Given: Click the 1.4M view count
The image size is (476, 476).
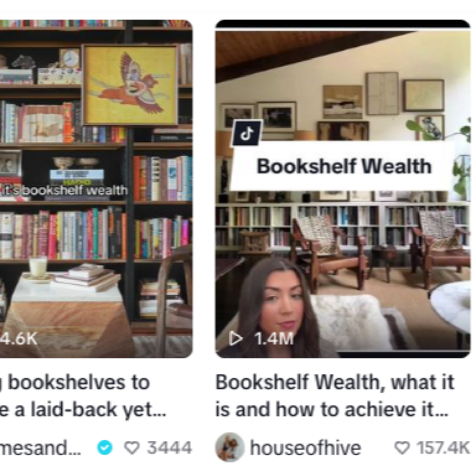Looking at the screenshot, I should tap(274, 339).
